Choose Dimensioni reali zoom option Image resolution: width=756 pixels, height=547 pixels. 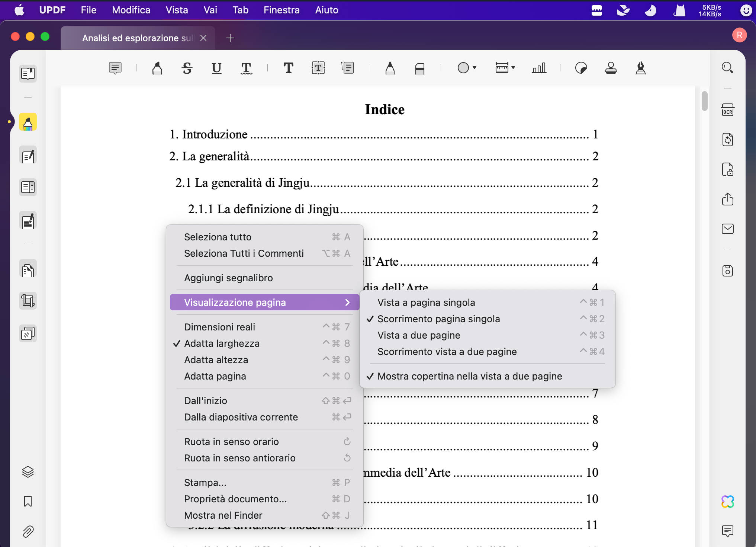tap(264, 327)
